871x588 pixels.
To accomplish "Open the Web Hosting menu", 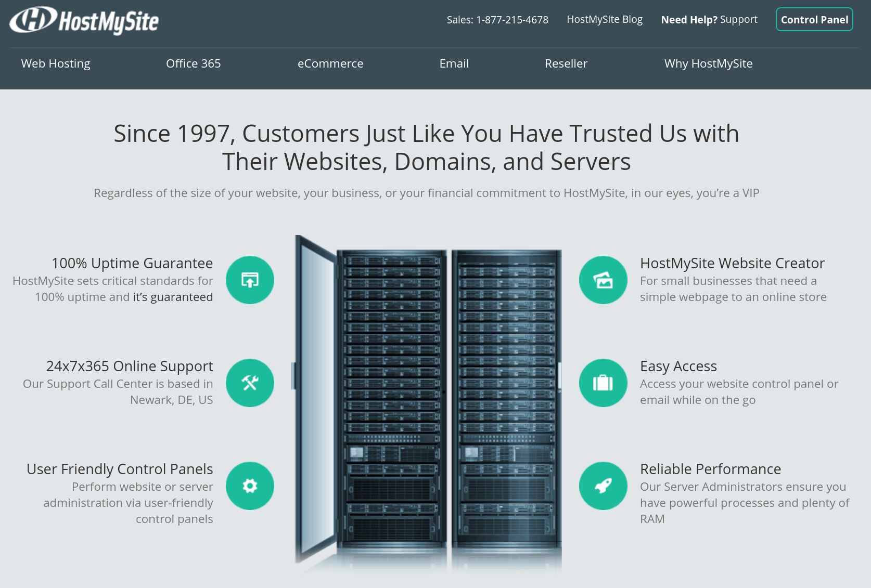I will [56, 63].
